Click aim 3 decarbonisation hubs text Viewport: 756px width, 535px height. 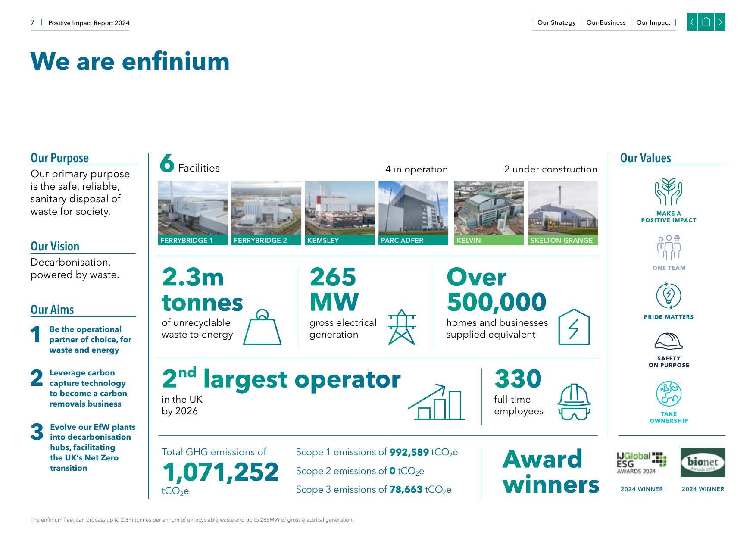point(93,447)
